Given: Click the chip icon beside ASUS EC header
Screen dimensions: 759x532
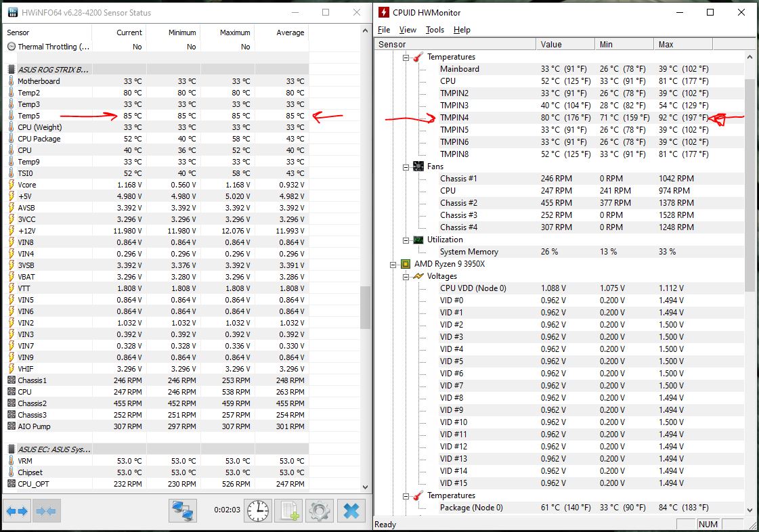Looking at the screenshot, I should point(12,449).
